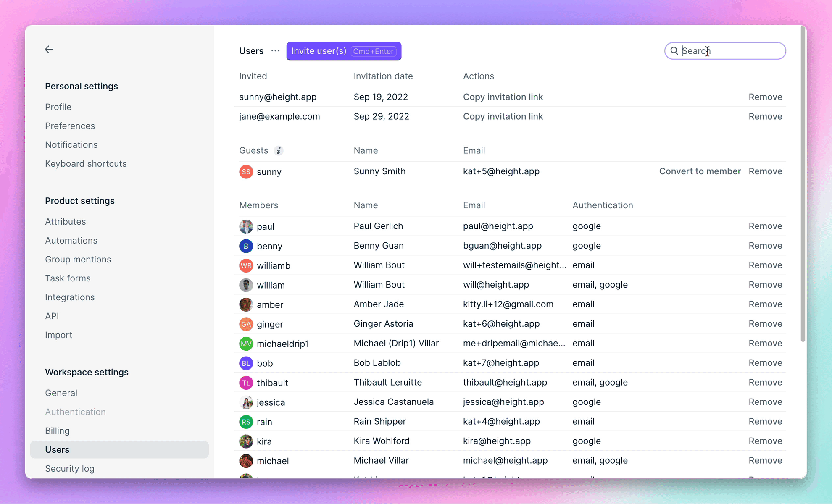Image resolution: width=832 pixels, height=504 pixels.
Task: Click michael's profile photo avatar
Action: coord(246,461)
